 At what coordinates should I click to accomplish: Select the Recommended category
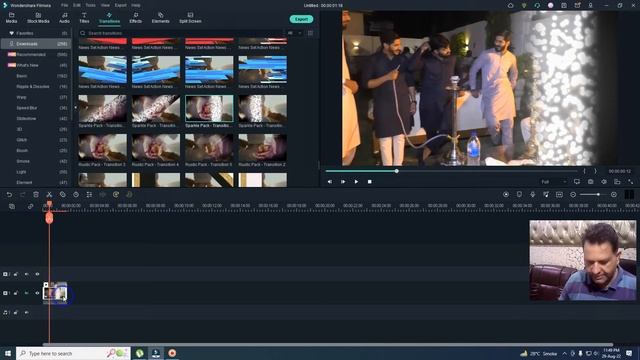tap(36, 54)
